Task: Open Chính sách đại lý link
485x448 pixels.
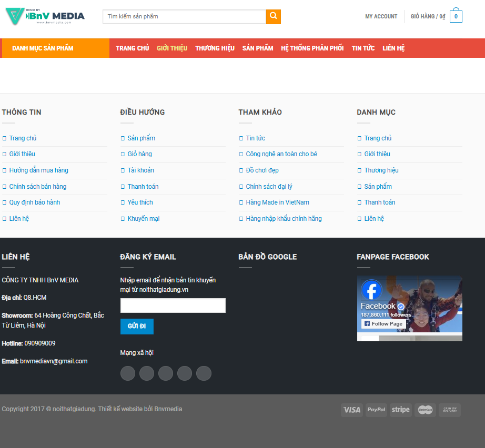Action: (269, 187)
